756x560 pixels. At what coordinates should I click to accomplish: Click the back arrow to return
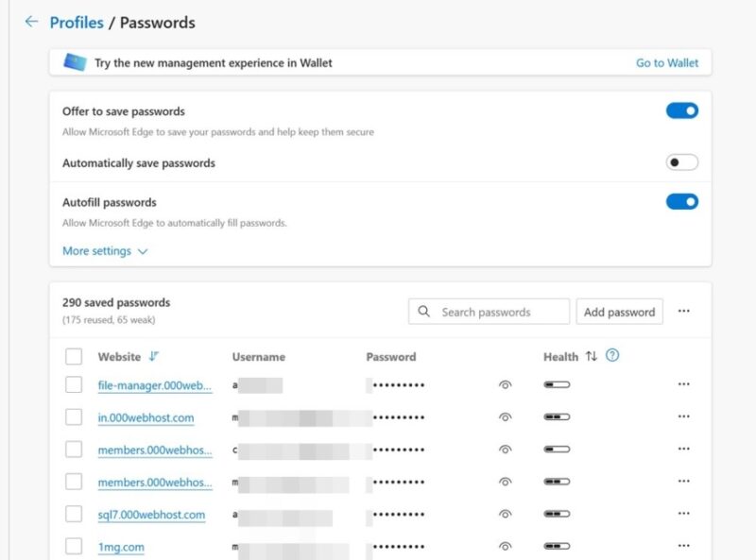[x=30, y=22]
